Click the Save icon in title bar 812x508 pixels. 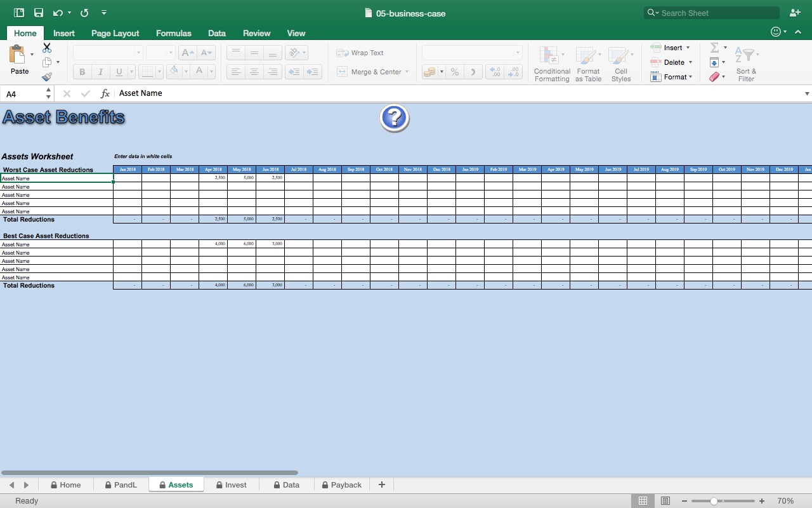[x=39, y=13]
